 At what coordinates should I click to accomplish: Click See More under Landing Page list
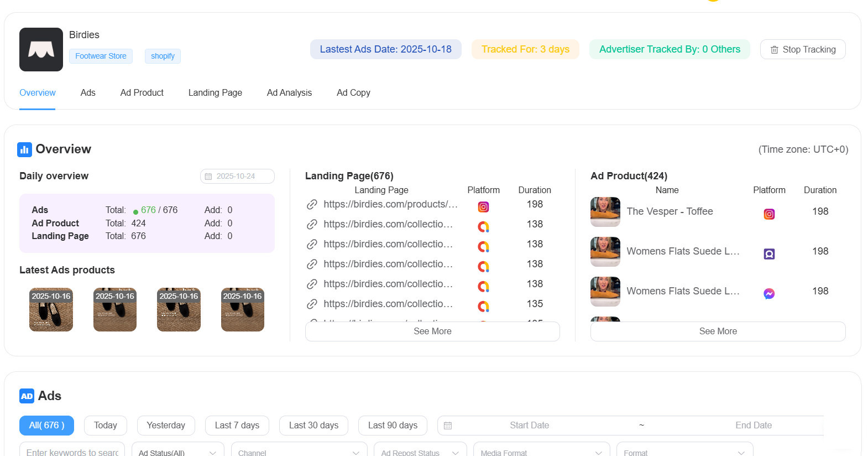(432, 331)
